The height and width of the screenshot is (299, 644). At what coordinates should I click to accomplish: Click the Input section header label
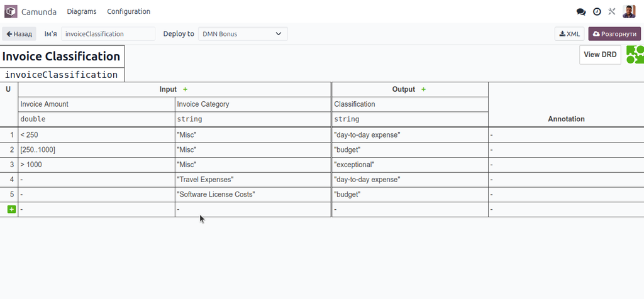click(168, 89)
